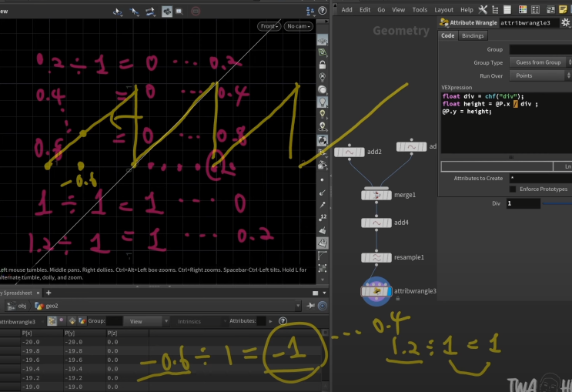Click the pin icon beside geo2 path
The image size is (572, 392).
(311, 306)
